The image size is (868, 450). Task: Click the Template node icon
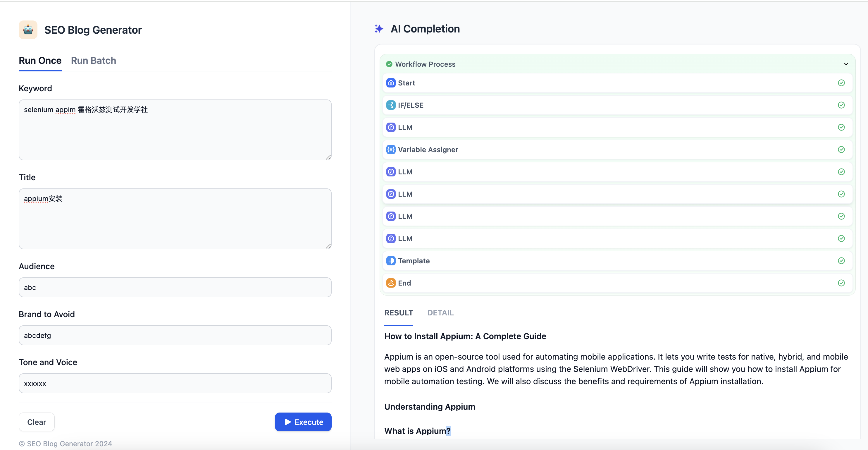(390, 261)
